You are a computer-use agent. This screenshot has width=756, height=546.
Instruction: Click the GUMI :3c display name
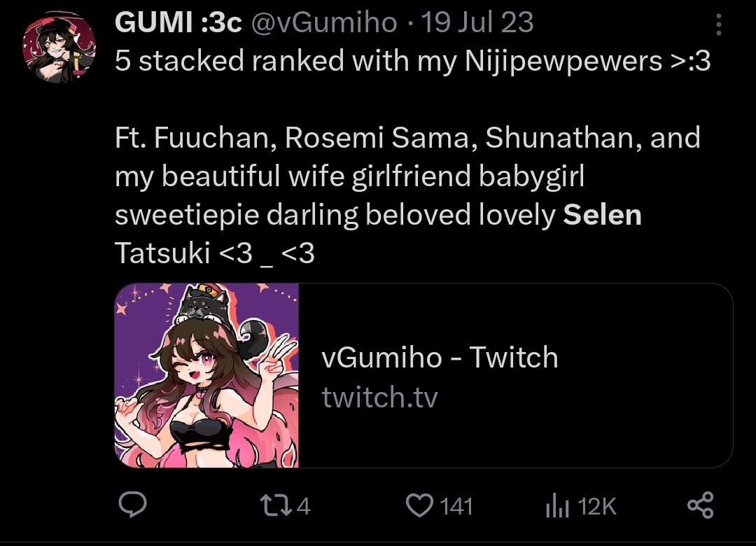pos(178,22)
